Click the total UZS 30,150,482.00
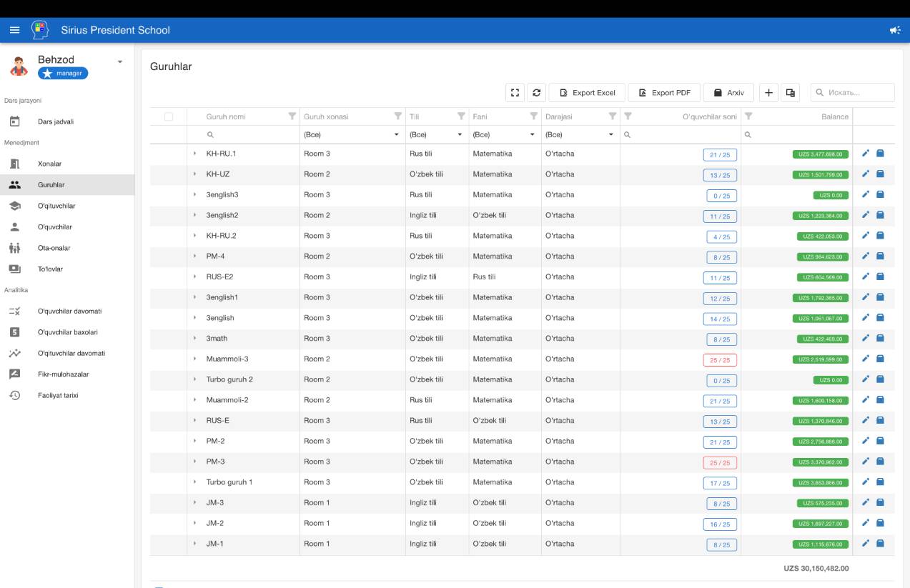The image size is (910, 588). (816, 569)
